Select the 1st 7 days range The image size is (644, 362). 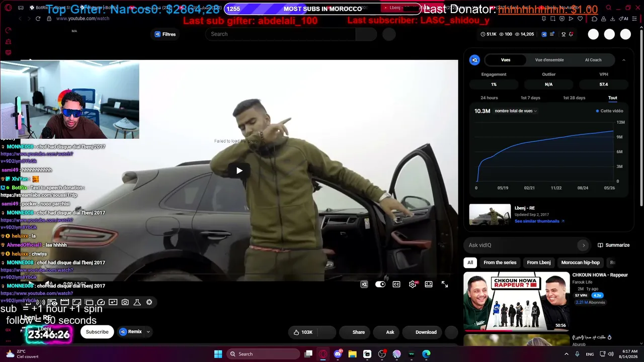pyautogui.click(x=530, y=98)
